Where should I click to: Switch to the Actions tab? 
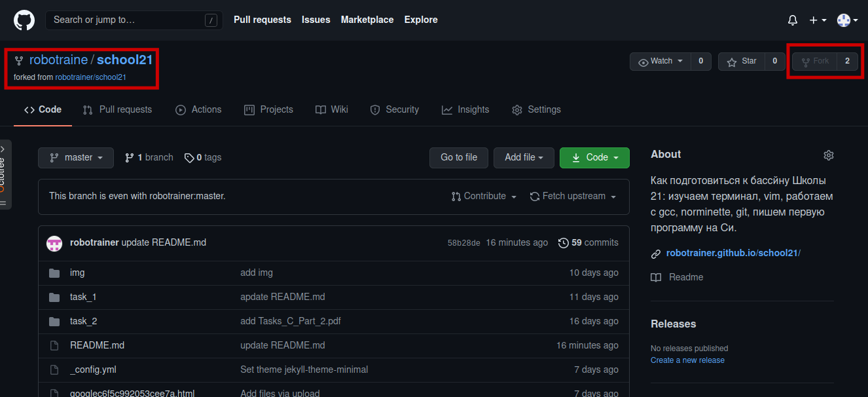point(198,109)
